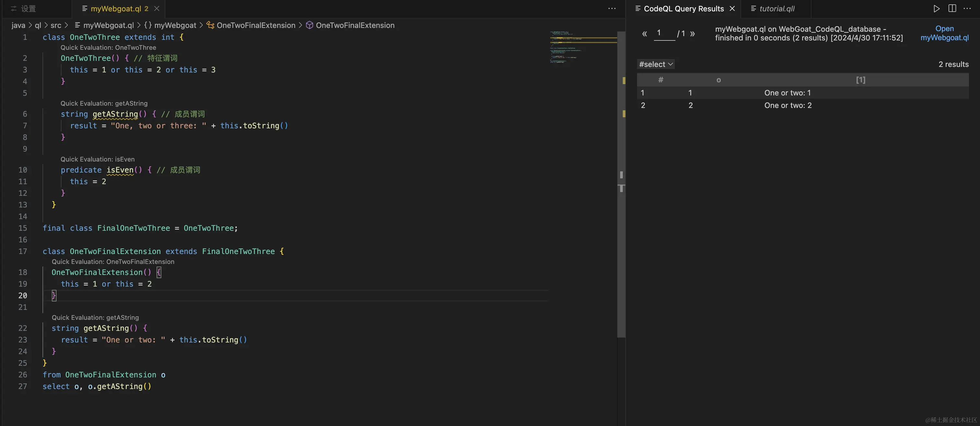Go to next results page arrows

(693, 33)
